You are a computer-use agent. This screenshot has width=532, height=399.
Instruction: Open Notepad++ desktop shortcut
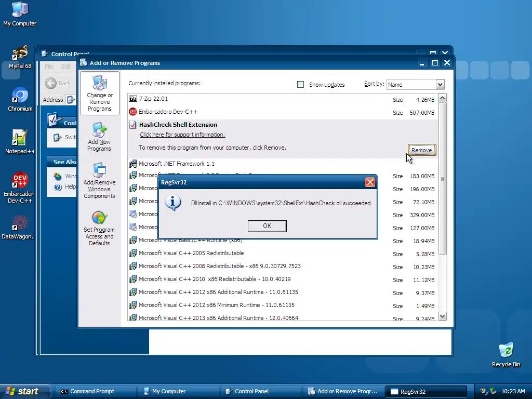20,142
